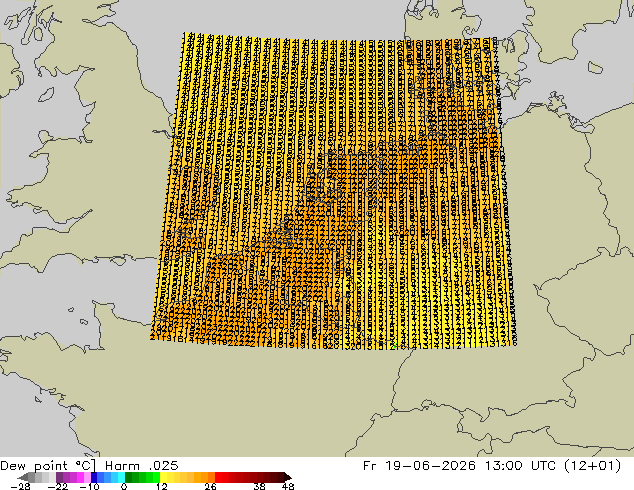Select the legend label '48'
The image size is (634, 490).
288,486
